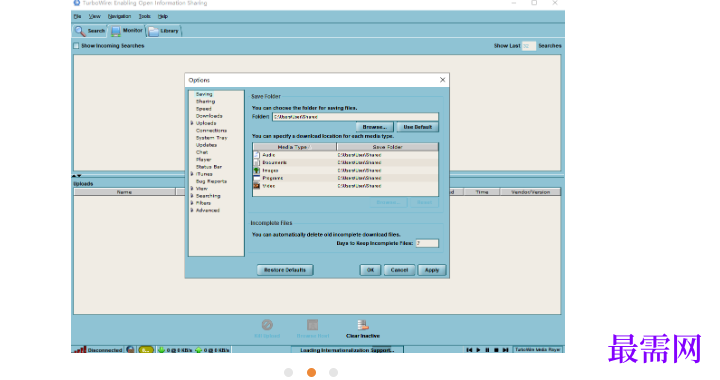The height and width of the screenshot is (380, 720).
Task: Click the Browse Host icon
Action: tap(313, 325)
